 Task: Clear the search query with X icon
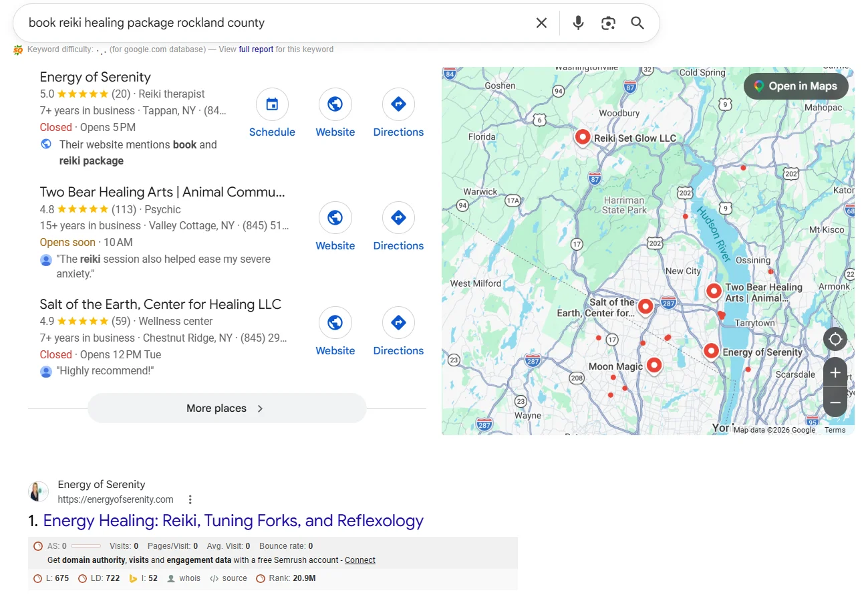tap(541, 23)
